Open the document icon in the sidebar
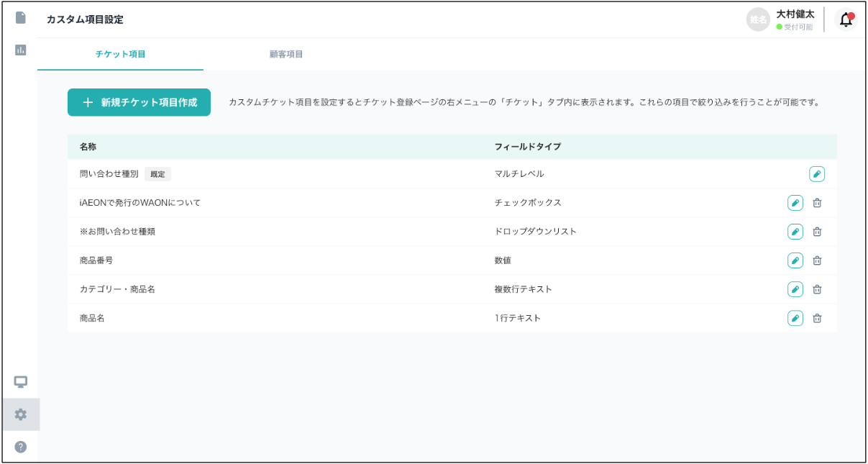Image resolution: width=868 pixels, height=464 pixels. (x=20, y=17)
